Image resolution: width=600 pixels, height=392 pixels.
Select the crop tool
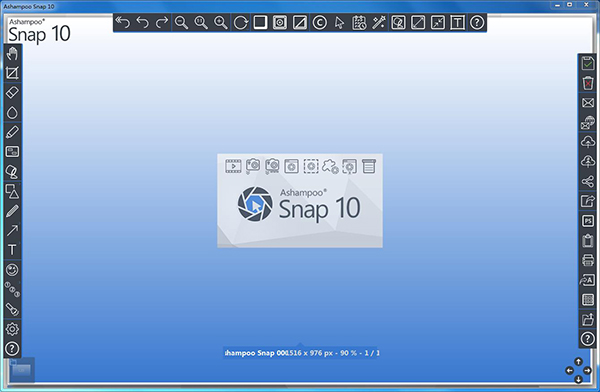12,73
